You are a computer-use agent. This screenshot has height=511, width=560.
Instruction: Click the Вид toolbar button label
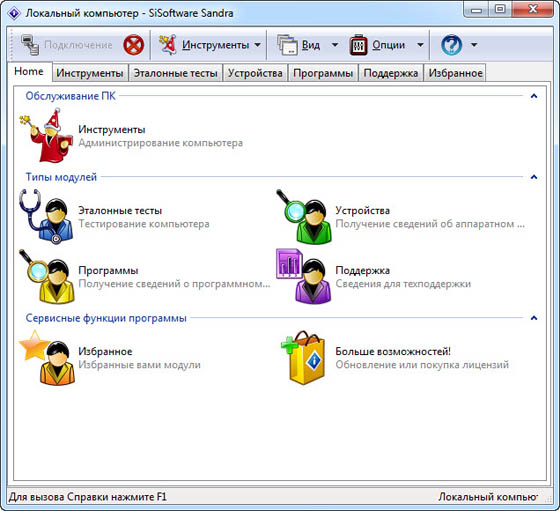[311, 45]
